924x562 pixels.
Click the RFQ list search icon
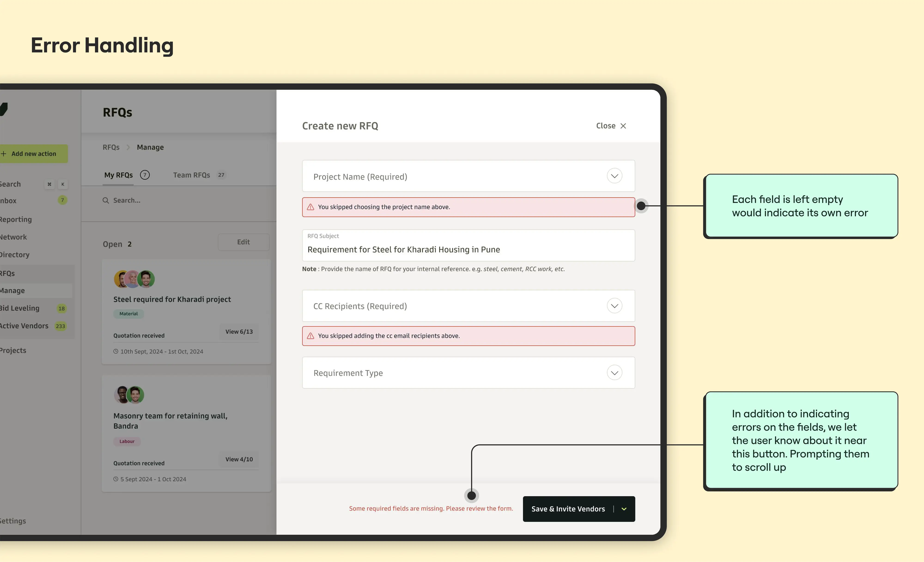tap(106, 200)
